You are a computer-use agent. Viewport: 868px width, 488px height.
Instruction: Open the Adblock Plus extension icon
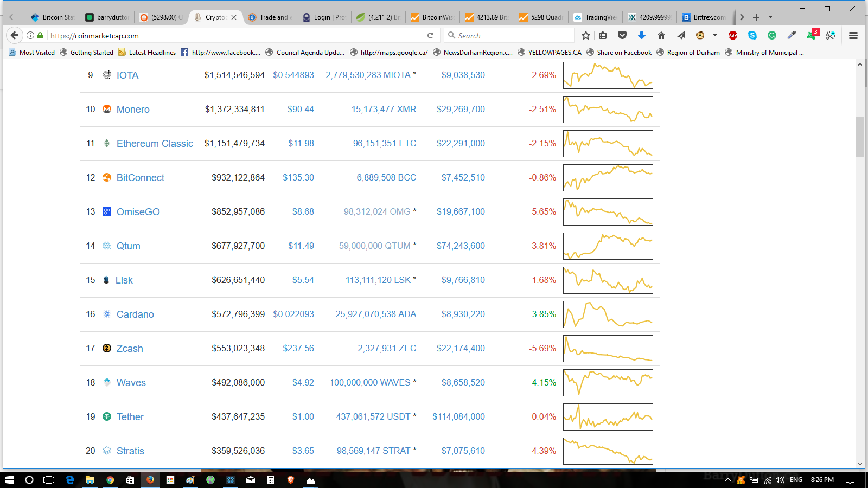733,36
